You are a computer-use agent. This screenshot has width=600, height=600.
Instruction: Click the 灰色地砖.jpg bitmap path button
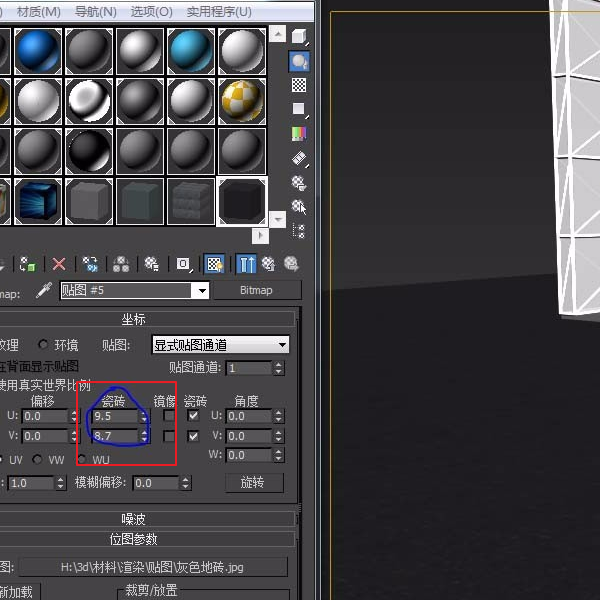(x=153, y=567)
